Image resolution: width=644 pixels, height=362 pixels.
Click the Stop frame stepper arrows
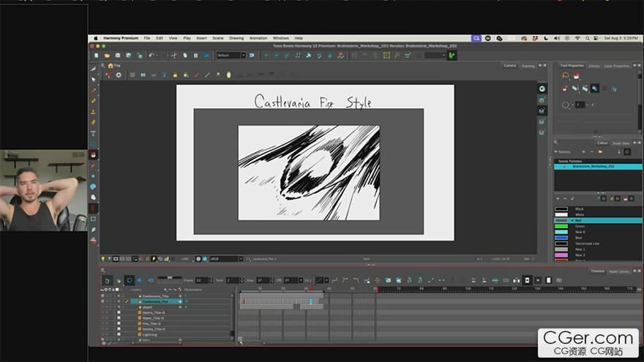click(272, 280)
